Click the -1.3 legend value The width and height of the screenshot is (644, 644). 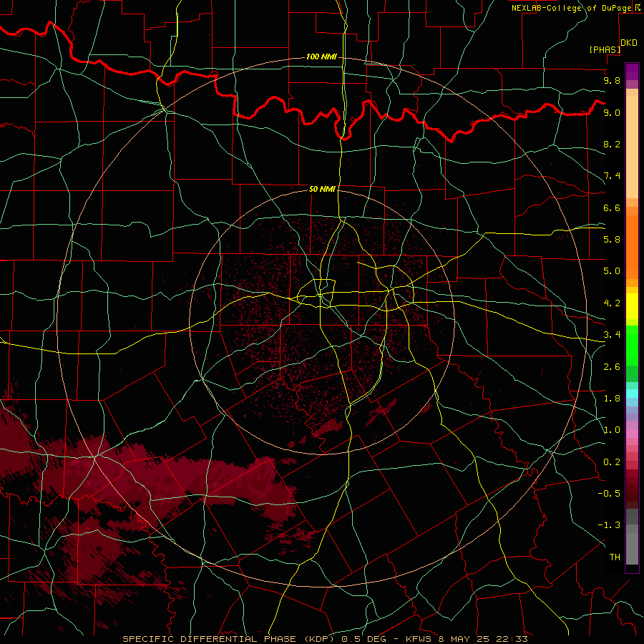click(609, 525)
